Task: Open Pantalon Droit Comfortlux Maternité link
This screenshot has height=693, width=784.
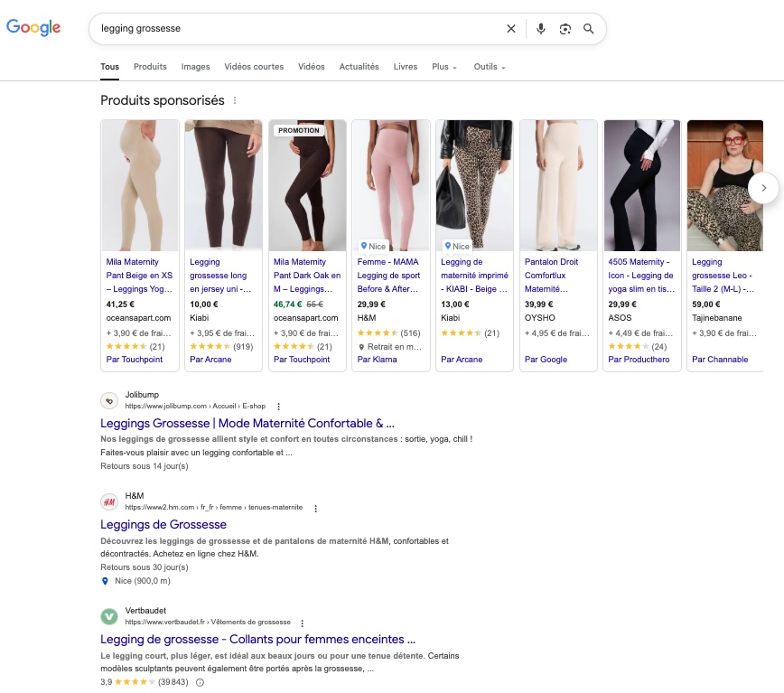Action: (x=552, y=276)
